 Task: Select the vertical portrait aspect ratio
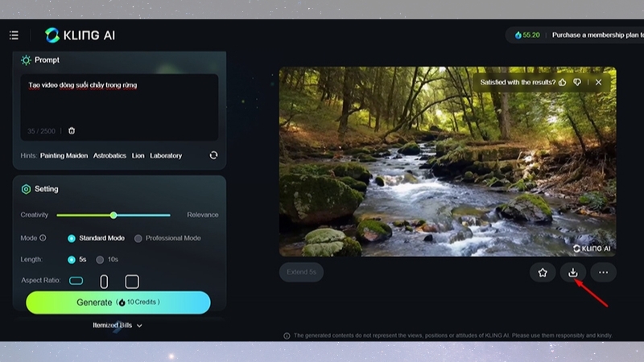[x=104, y=282]
